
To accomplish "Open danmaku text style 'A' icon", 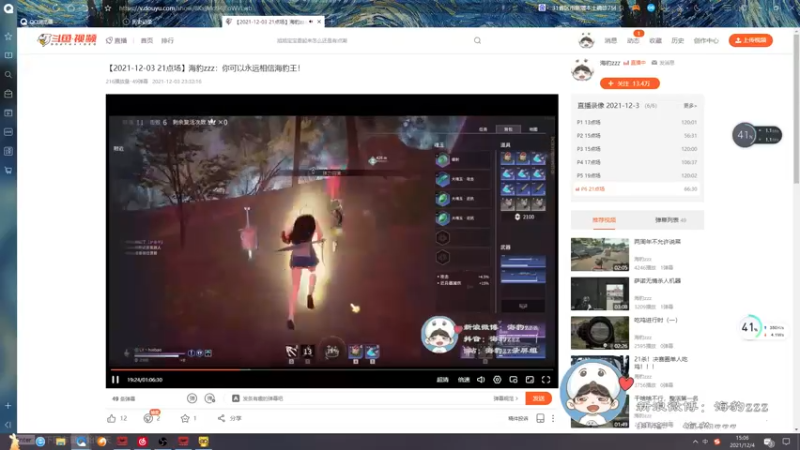I will [x=235, y=398].
